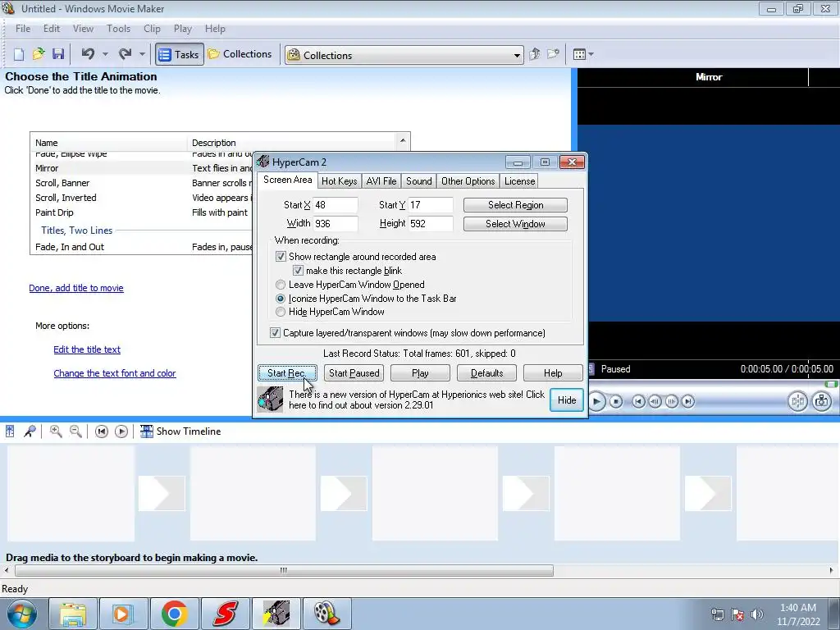Click Change the text font and color
840x630 pixels.
pyautogui.click(x=115, y=373)
